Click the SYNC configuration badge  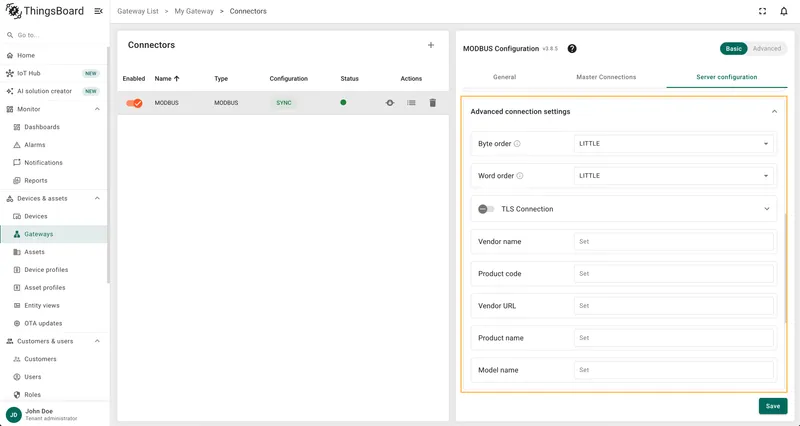[x=284, y=103]
